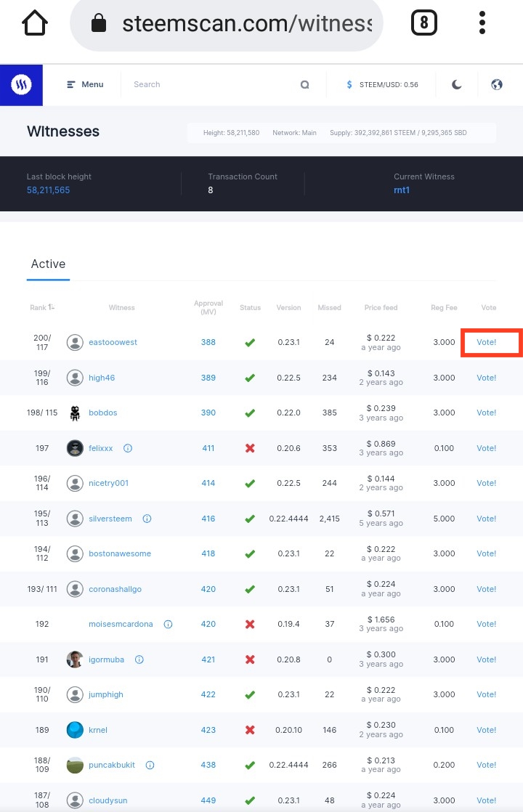Open jumphigh witness profile
The width and height of the screenshot is (523, 812).
coord(105,694)
